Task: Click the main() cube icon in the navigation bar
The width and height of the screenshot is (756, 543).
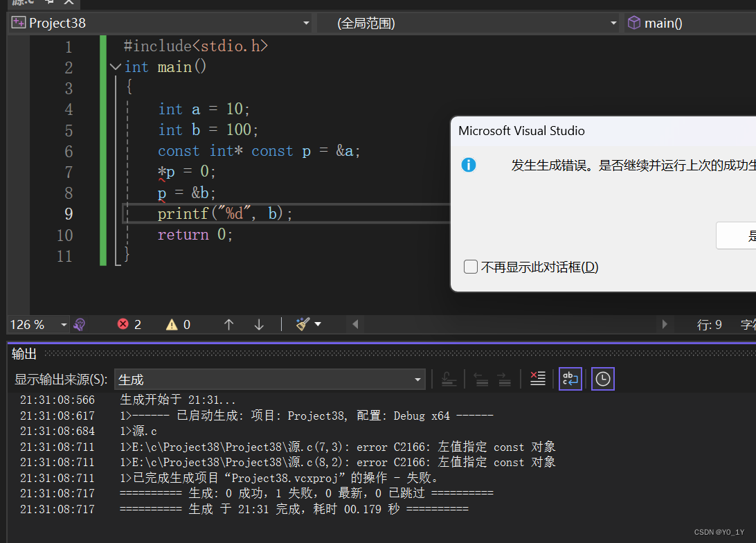Action: click(635, 23)
